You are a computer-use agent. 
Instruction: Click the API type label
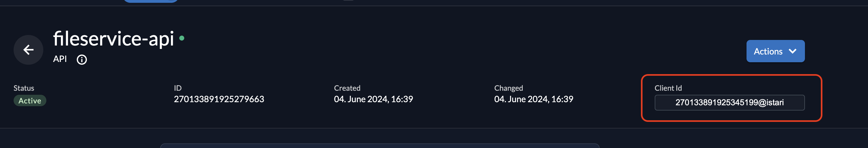[x=60, y=59]
